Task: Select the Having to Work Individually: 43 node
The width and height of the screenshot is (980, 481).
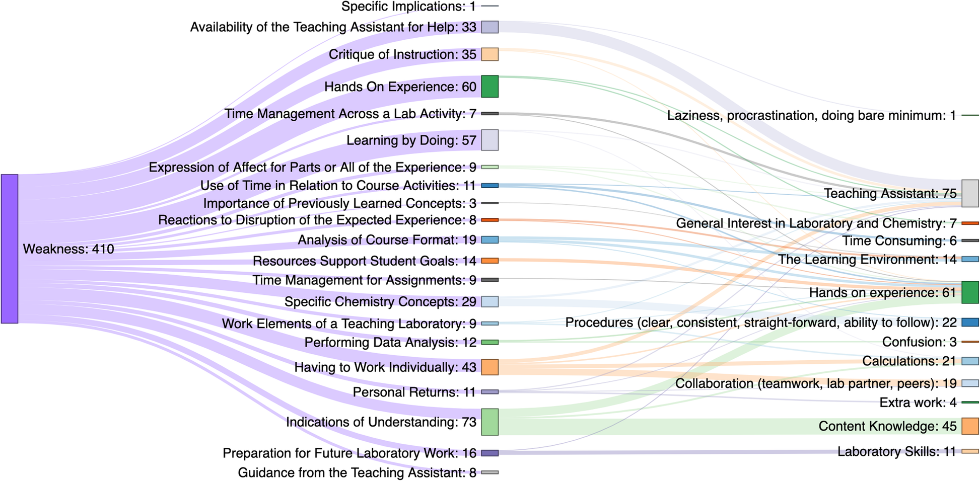Action: tap(489, 367)
